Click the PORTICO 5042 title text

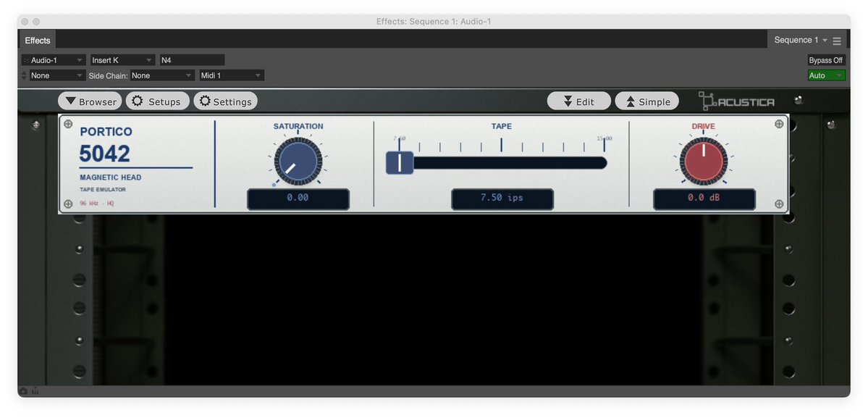[x=106, y=146]
